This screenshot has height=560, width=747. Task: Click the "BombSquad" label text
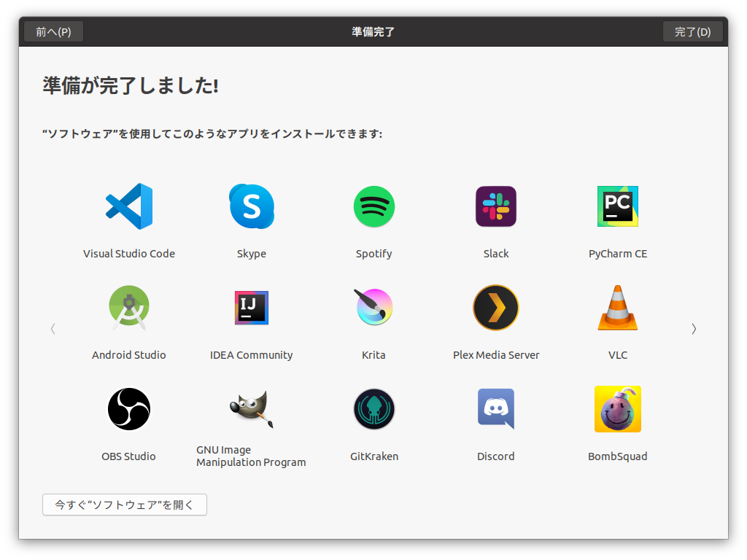[x=618, y=456]
